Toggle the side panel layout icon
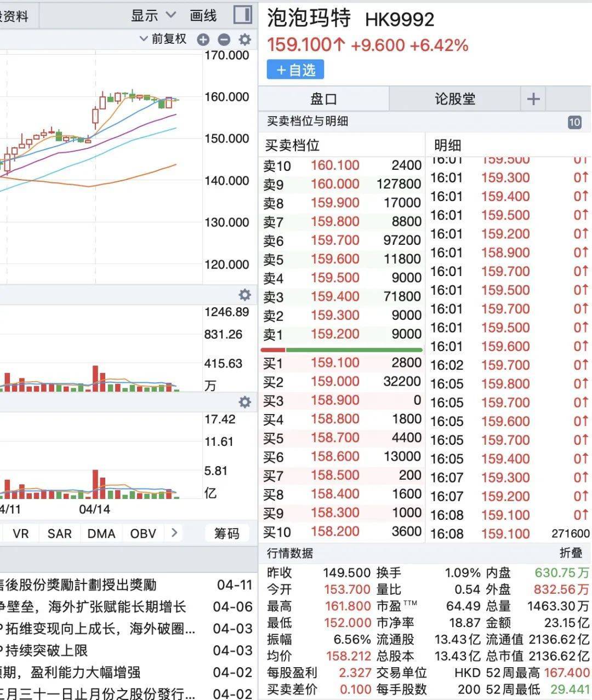Image resolution: width=592 pixels, height=700 pixels. coord(242,15)
